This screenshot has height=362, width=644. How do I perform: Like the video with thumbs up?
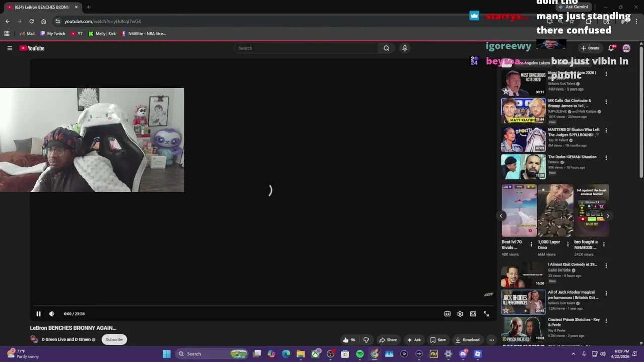pyautogui.click(x=349, y=340)
